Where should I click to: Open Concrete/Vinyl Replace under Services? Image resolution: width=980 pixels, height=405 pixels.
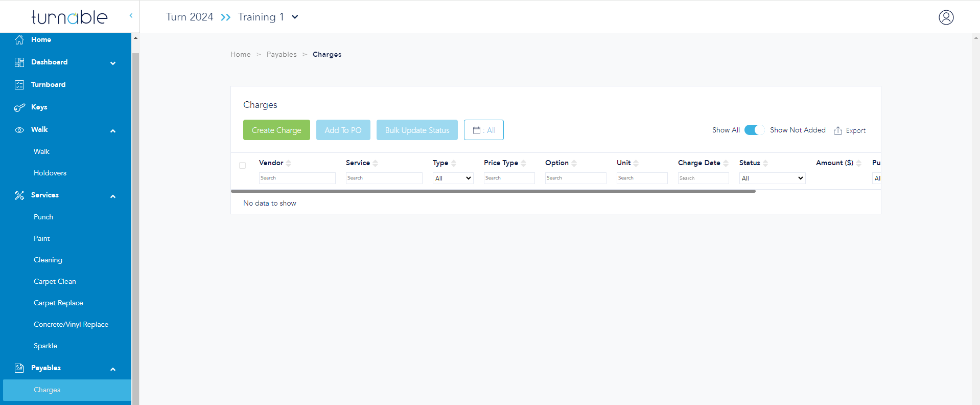71,324
